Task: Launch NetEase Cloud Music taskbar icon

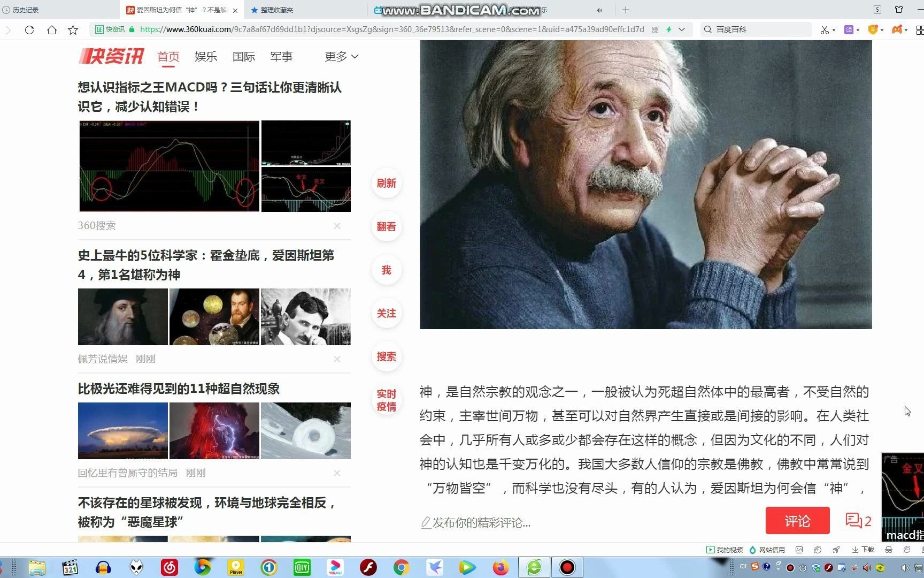Action: 170,567
